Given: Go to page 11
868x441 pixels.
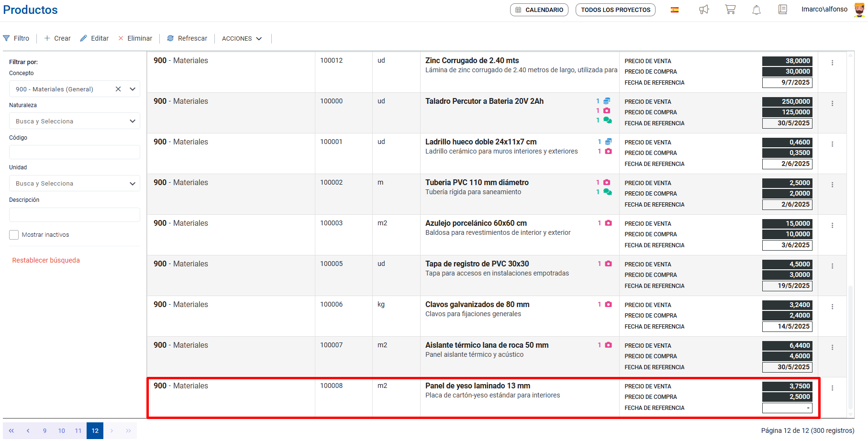Looking at the screenshot, I should (x=78, y=430).
